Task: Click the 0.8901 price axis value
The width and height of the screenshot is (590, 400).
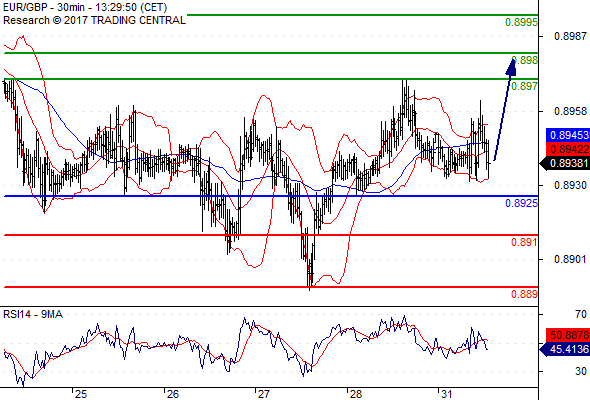Action: pyautogui.click(x=570, y=259)
